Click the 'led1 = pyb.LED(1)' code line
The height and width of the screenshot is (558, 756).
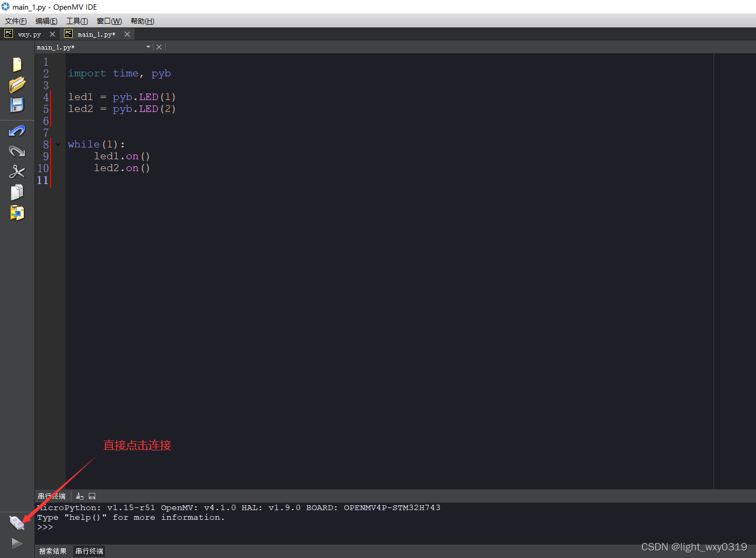tap(122, 97)
